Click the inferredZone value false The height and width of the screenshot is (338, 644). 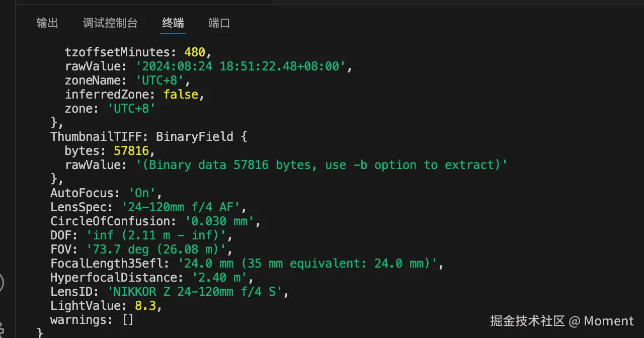(x=181, y=94)
